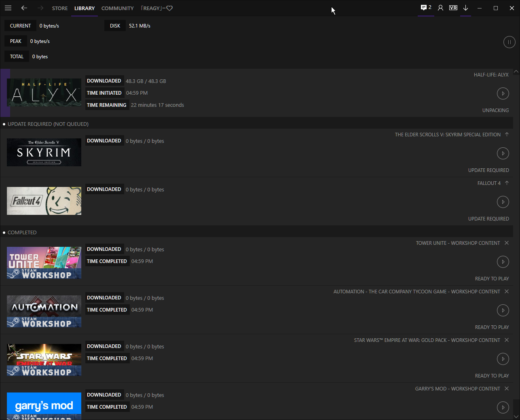Click the Half-Life: Alyx play button
Viewport: 520px width, 420px height.
pos(503,93)
